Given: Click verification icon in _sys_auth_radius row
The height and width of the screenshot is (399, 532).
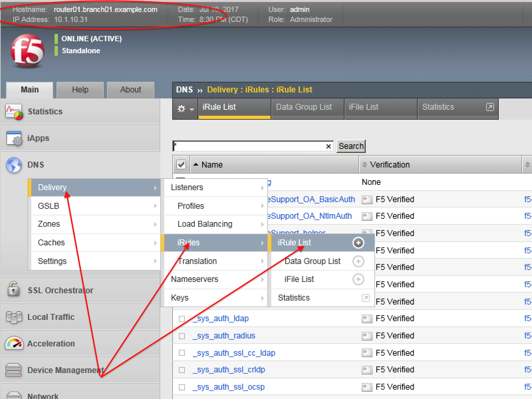Looking at the screenshot, I should tap(367, 336).
